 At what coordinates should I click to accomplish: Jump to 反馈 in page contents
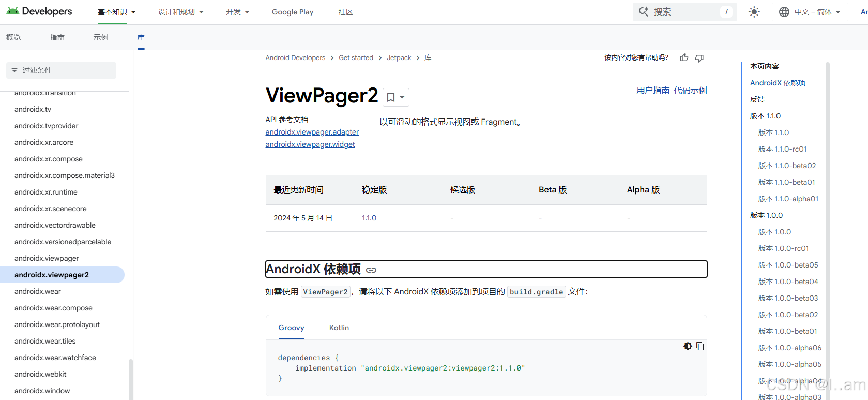(x=757, y=99)
